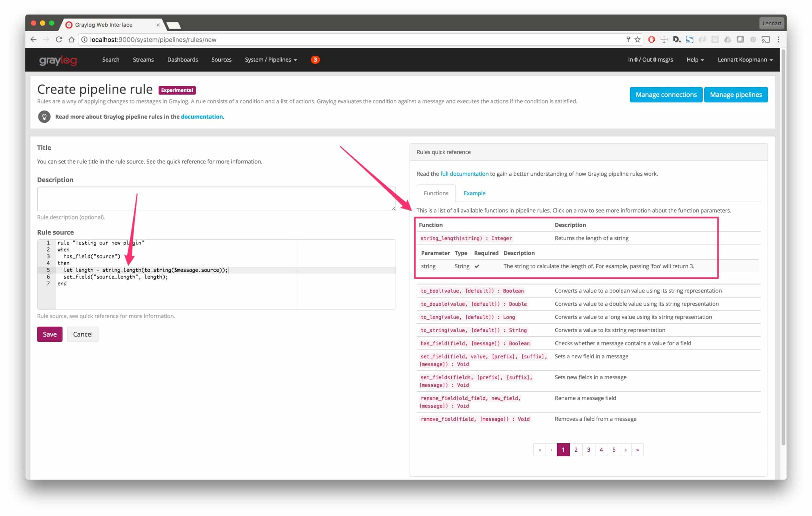This screenshot has height=516, width=812.
Task: Bookmark page with the star icon
Action: pos(637,39)
